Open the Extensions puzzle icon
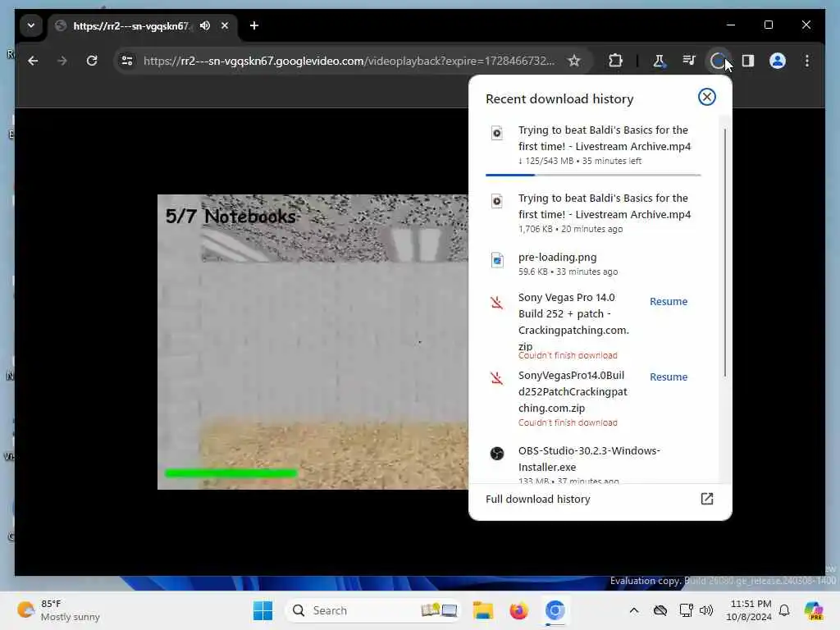 pos(615,61)
